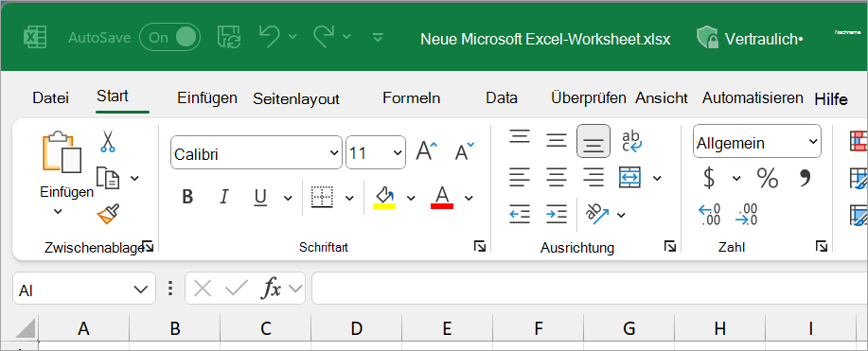This screenshot has height=351, width=868.
Task: Toggle italic formatting
Action: pos(224,197)
